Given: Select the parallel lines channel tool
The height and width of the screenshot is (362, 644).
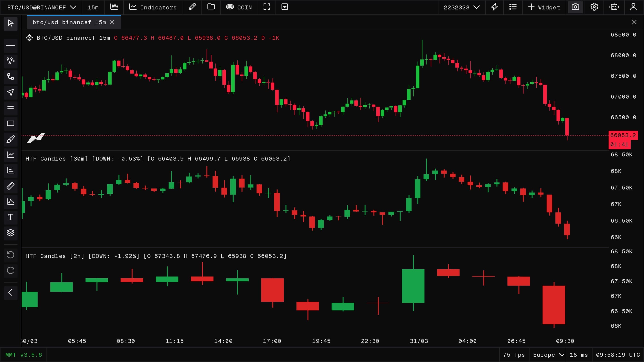Looking at the screenshot, I should coord(11,108).
